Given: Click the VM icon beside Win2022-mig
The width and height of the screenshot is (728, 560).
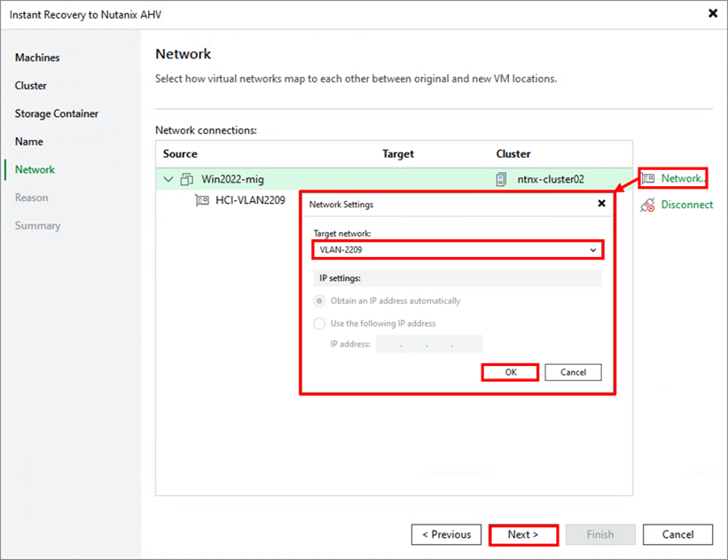Looking at the screenshot, I should coord(186,179).
